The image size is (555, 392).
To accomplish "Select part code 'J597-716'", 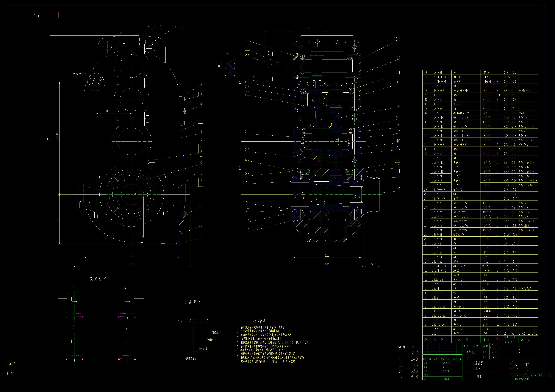I will (438, 131).
